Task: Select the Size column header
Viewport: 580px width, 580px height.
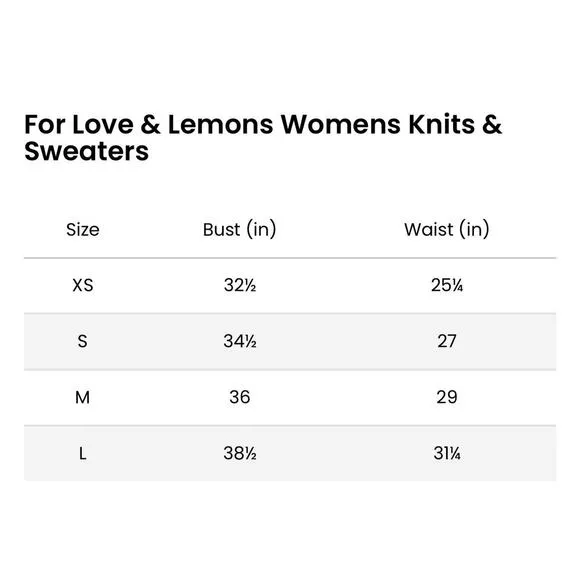Action: [83, 230]
